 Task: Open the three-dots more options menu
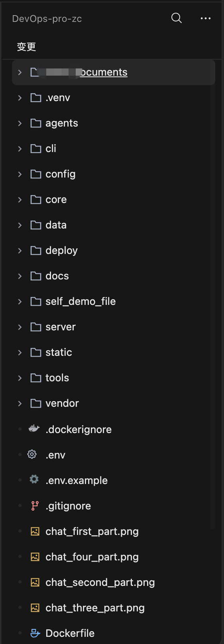point(206,18)
